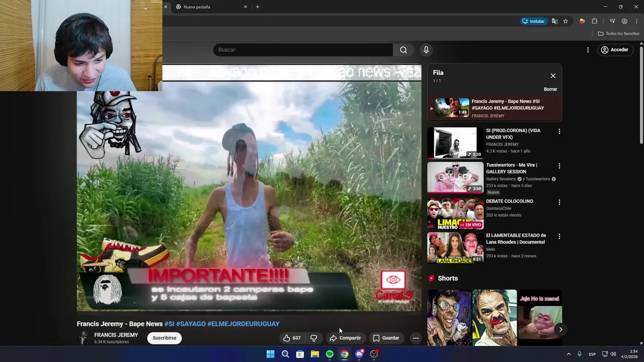This screenshot has width=644, height=362.
Task: Open DEBATE COLOCOLINO live stream title
Action: pos(510,201)
